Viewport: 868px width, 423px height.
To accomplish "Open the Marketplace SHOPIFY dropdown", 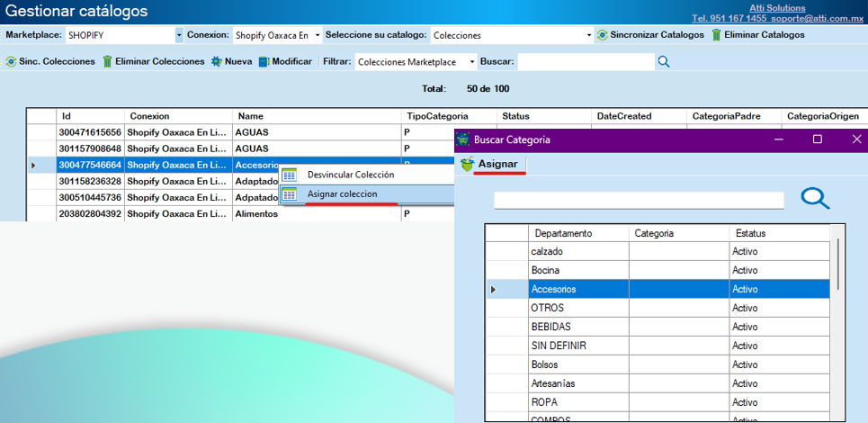I will 179,36.
